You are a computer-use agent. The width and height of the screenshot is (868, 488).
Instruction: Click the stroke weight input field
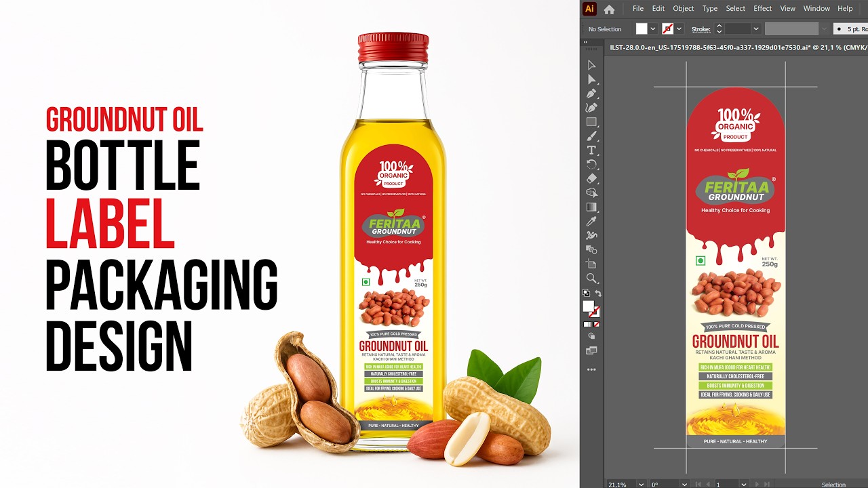click(x=738, y=29)
